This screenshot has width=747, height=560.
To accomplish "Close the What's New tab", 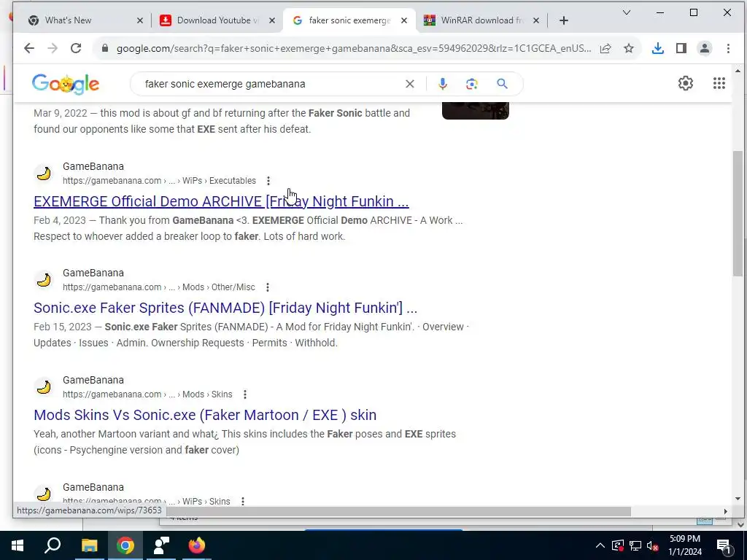I will pyautogui.click(x=139, y=20).
